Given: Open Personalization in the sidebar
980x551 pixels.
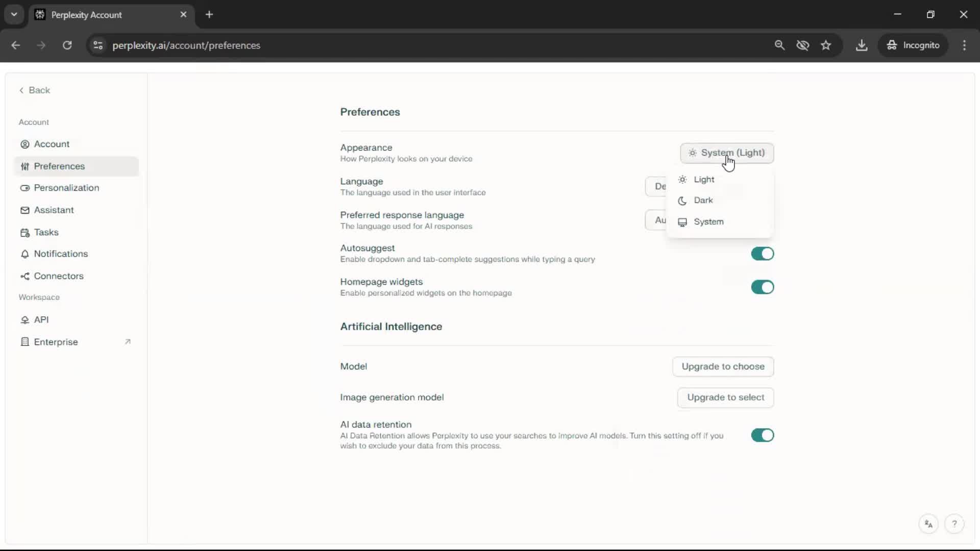Looking at the screenshot, I should [x=66, y=188].
